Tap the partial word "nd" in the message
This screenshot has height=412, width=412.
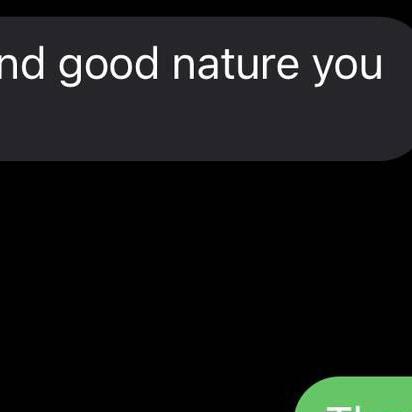22,63
